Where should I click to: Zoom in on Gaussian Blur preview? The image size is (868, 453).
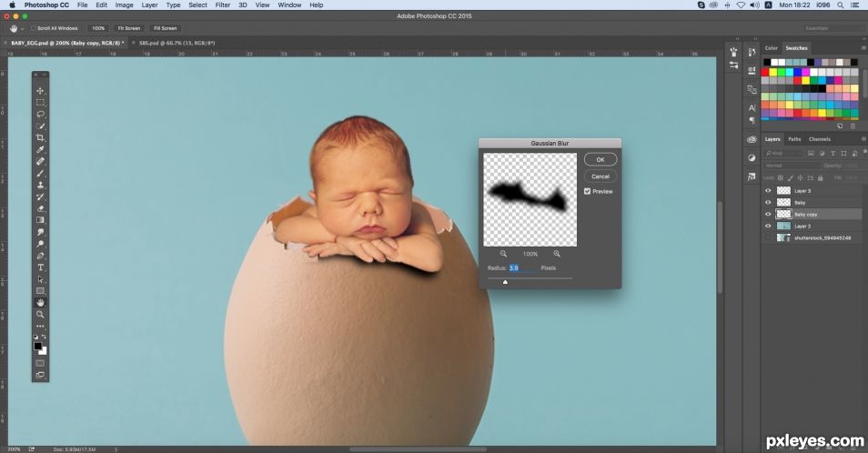click(557, 254)
